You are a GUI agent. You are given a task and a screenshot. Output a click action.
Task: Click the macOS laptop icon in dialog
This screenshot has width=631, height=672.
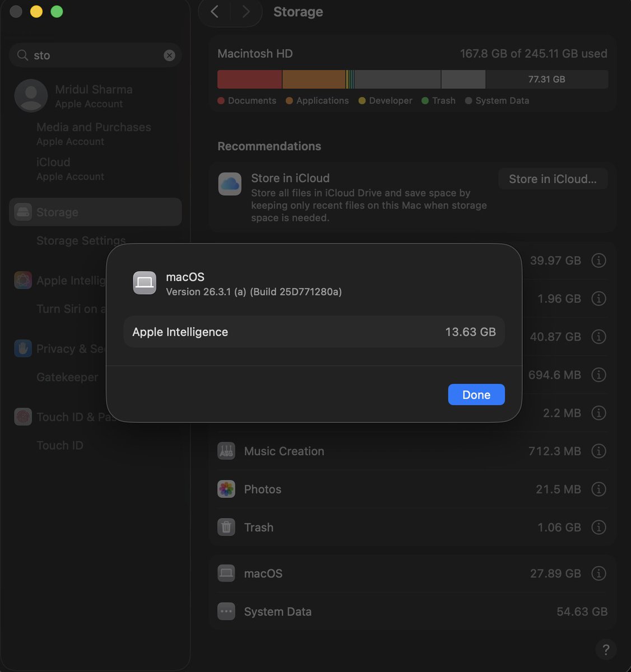(145, 283)
